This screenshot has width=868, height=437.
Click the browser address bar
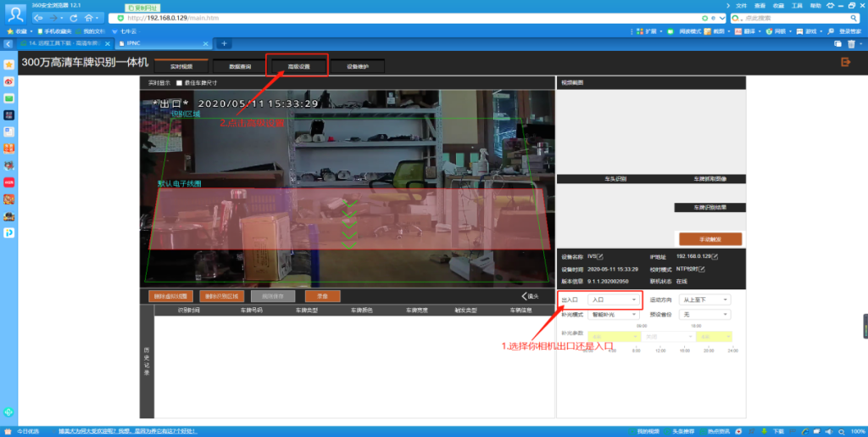pos(407,18)
